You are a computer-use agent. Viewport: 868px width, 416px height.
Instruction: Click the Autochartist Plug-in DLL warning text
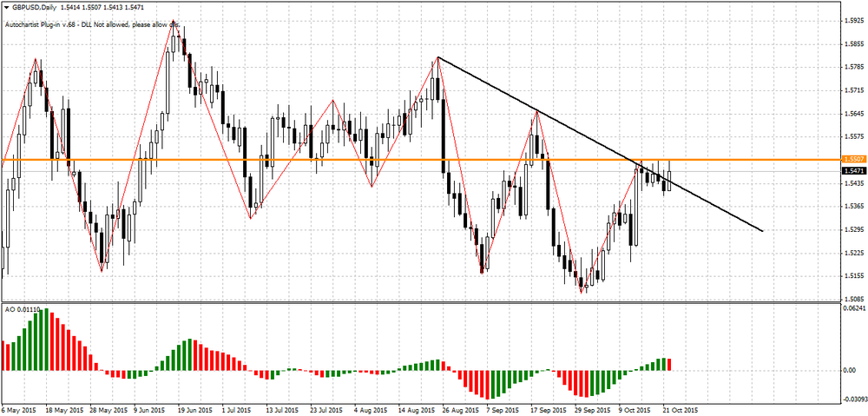coord(95,24)
